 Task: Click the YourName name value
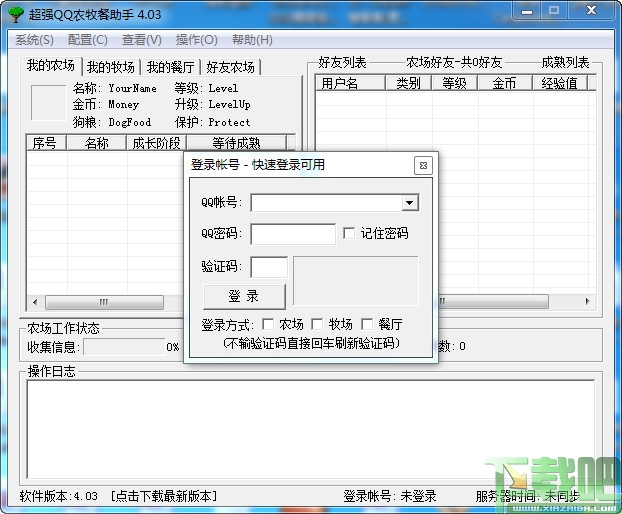[x=132, y=88]
